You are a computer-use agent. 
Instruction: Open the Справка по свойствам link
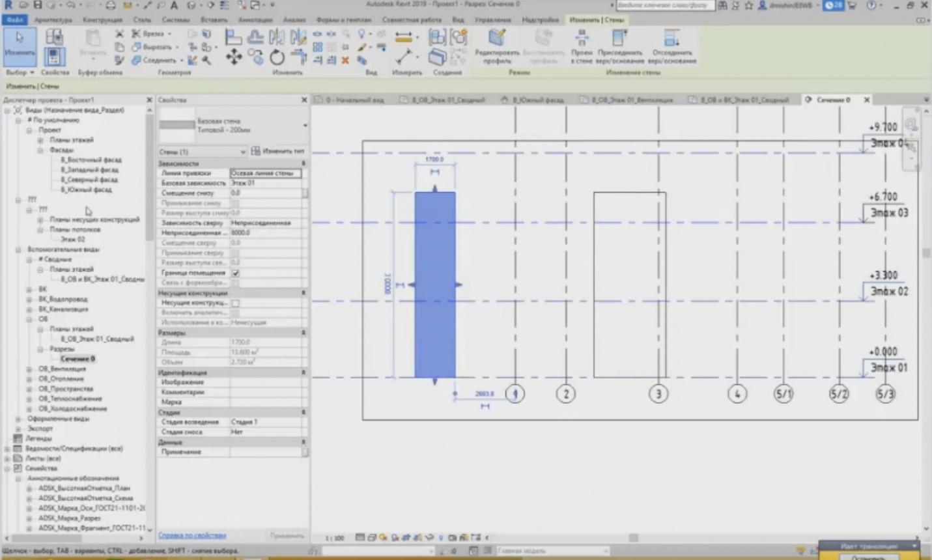[x=192, y=535]
